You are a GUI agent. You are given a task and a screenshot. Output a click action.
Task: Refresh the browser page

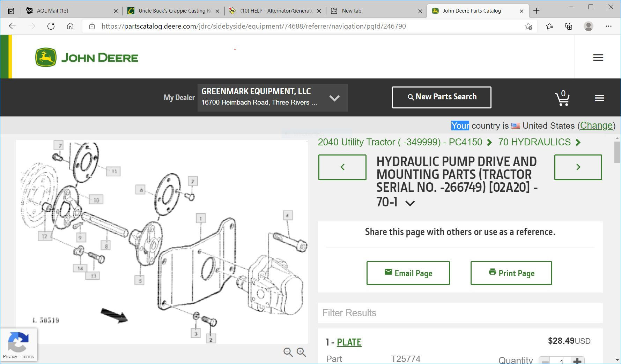[x=51, y=26]
